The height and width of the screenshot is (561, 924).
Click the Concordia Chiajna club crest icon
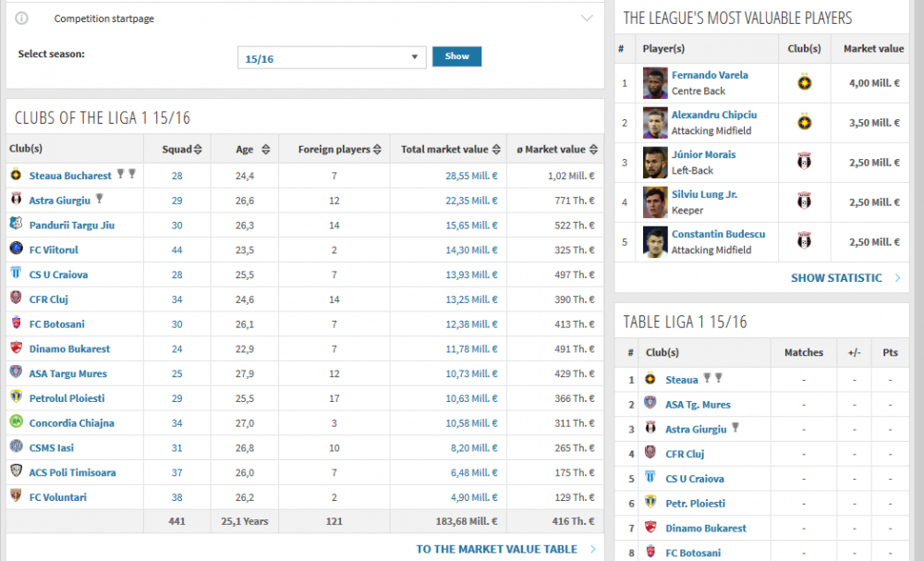pos(16,422)
